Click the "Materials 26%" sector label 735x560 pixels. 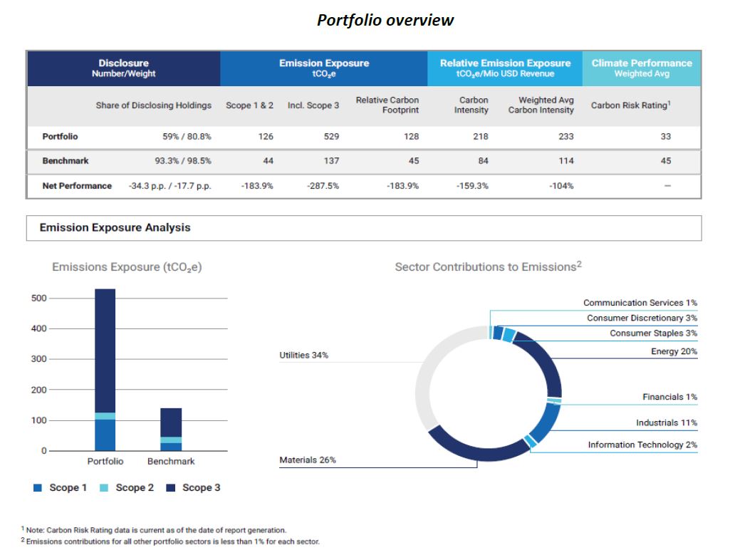(x=308, y=460)
